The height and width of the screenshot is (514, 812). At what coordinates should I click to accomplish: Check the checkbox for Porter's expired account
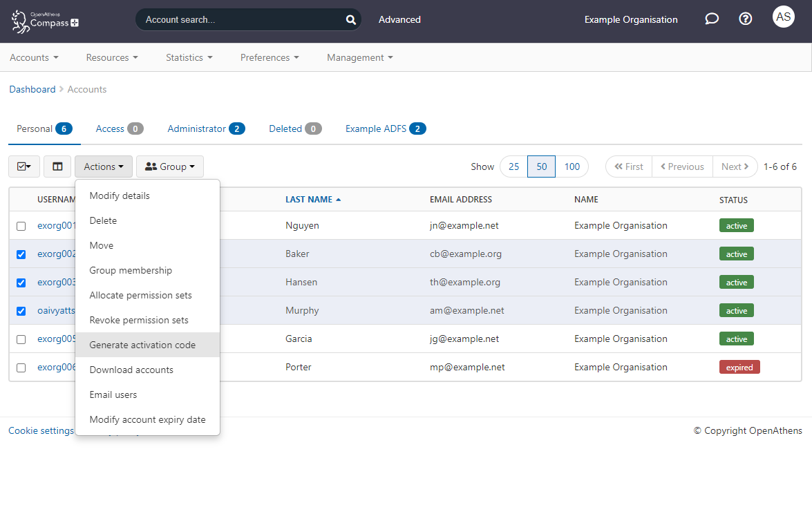coord(21,367)
